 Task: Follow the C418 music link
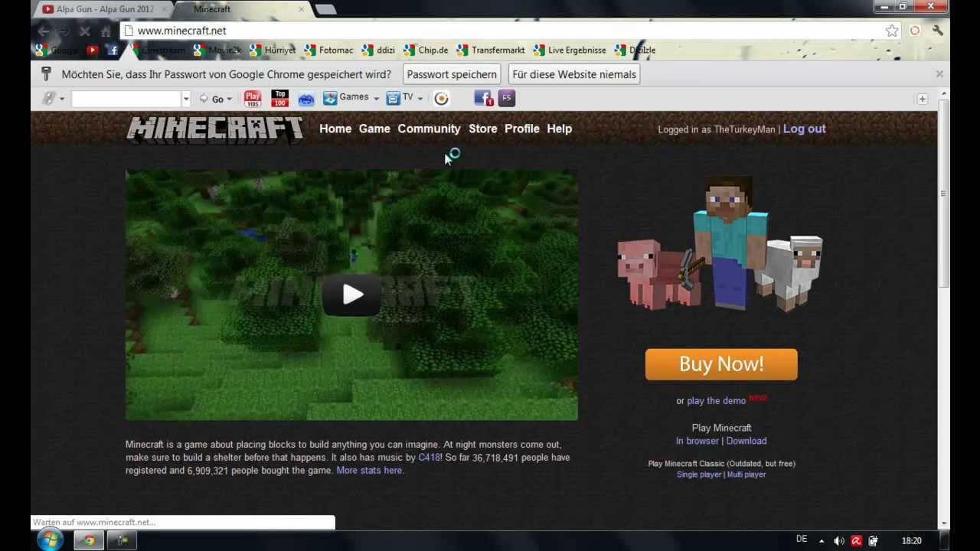click(x=429, y=458)
